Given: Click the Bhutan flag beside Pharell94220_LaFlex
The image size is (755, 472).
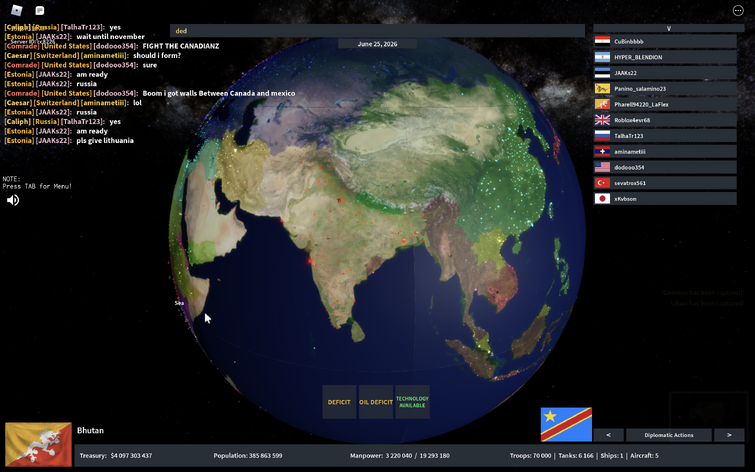Looking at the screenshot, I should 602,105.
